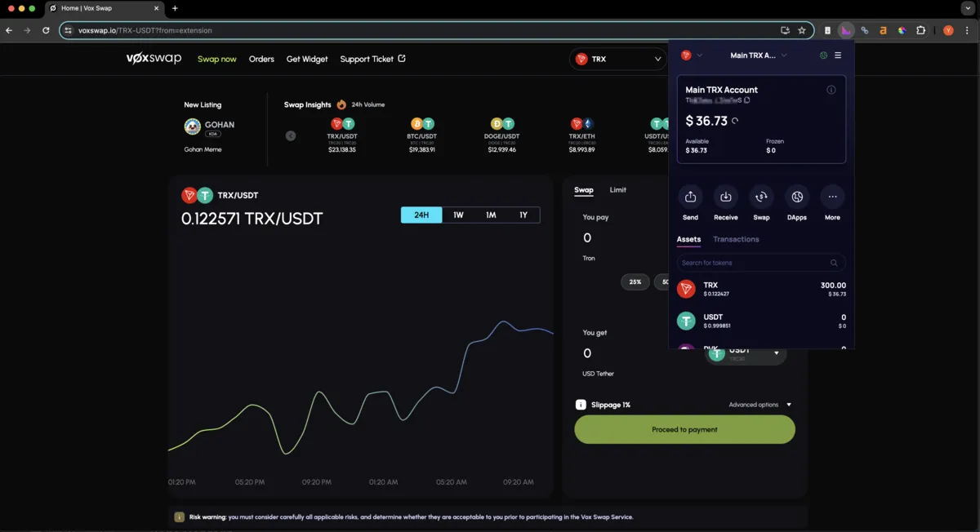Copy the wallet address icon
Viewport: 980px width, 532px height.
(747, 100)
